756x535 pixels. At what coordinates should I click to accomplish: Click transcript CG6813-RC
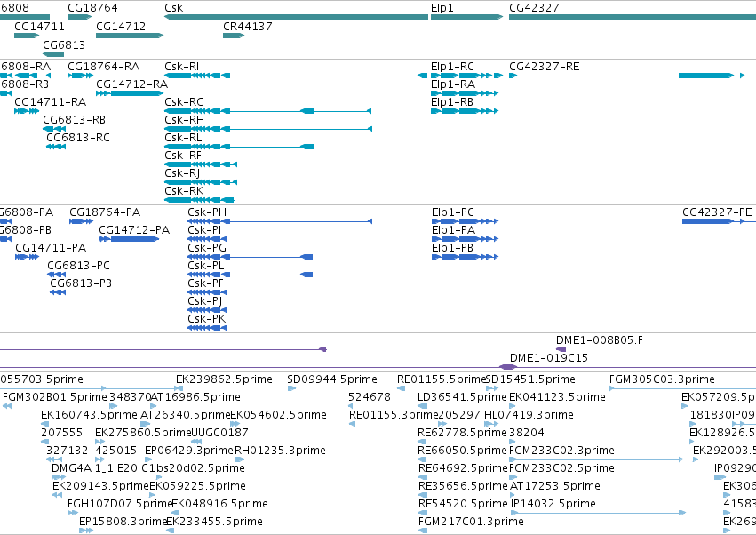(x=78, y=138)
